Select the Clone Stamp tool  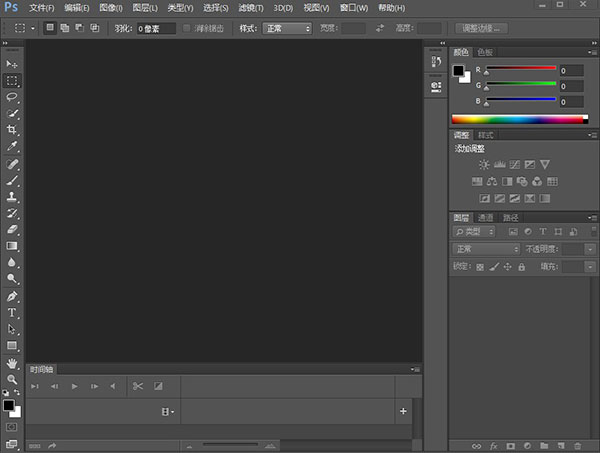click(x=12, y=197)
